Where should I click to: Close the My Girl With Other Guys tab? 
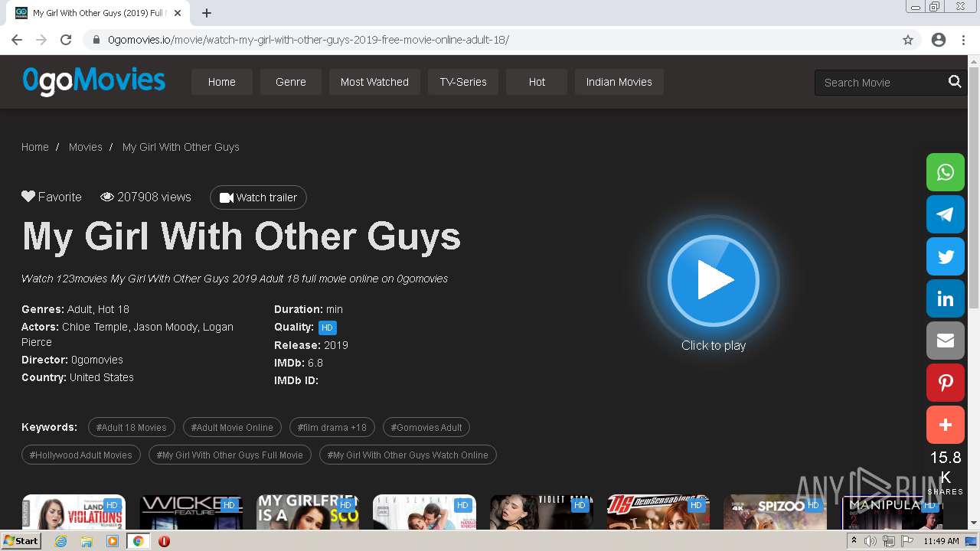pyautogui.click(x=178, y=13)
